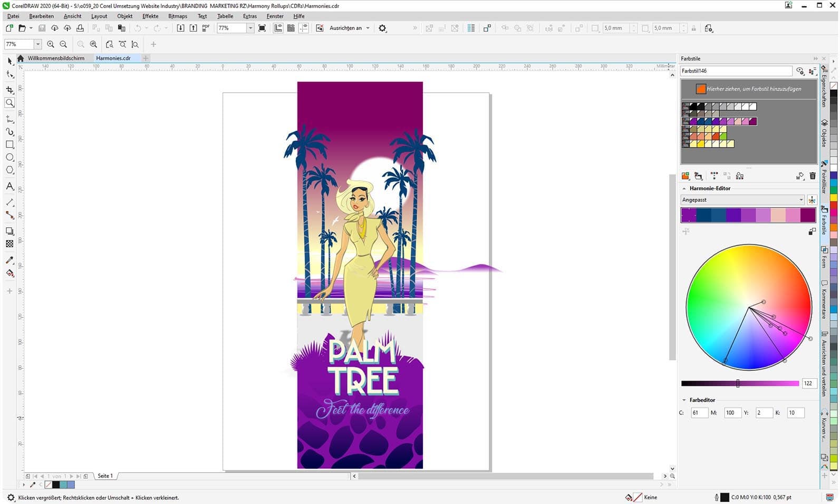Select the Crop tool
The image size is (840, 504).
click(9, 90)
